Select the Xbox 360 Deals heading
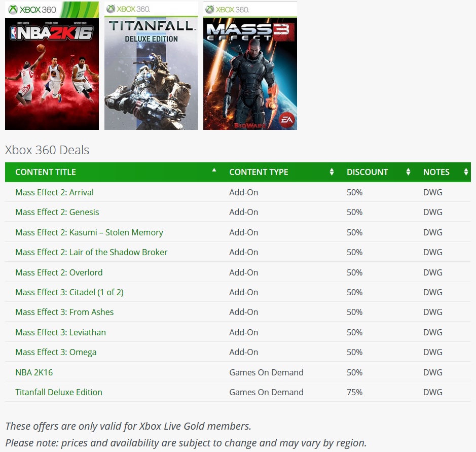Viewport: 476px width, 452px height. (x=47, y=150)
